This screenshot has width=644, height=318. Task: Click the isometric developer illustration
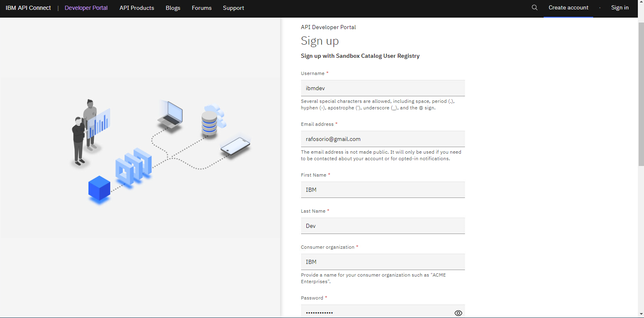160,152
